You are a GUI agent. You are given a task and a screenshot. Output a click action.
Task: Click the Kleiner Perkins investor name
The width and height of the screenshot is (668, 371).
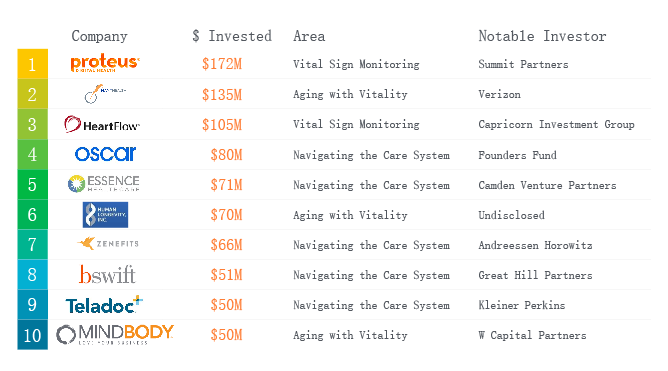[521, 305]
